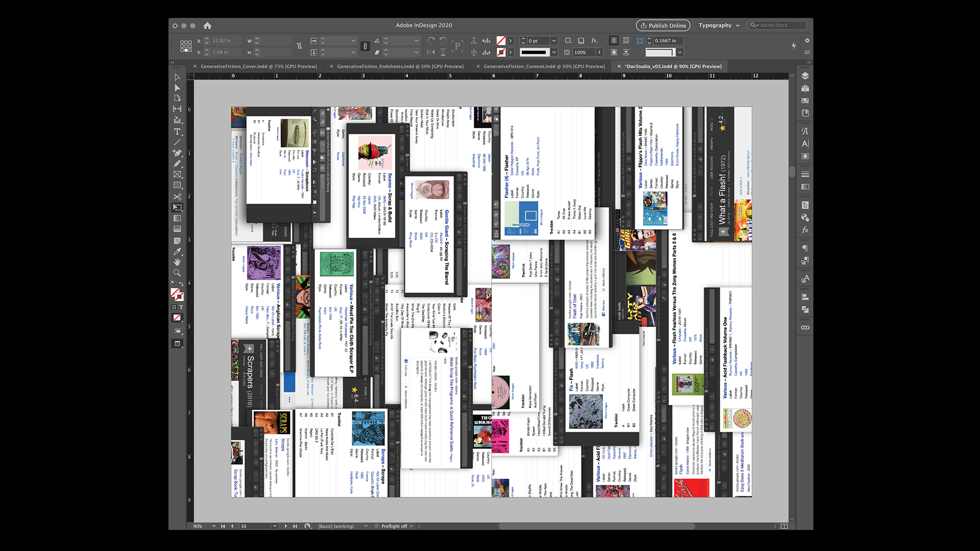
Task: Toggle the wrap around object shape option
Action: [x=614, y=52]
